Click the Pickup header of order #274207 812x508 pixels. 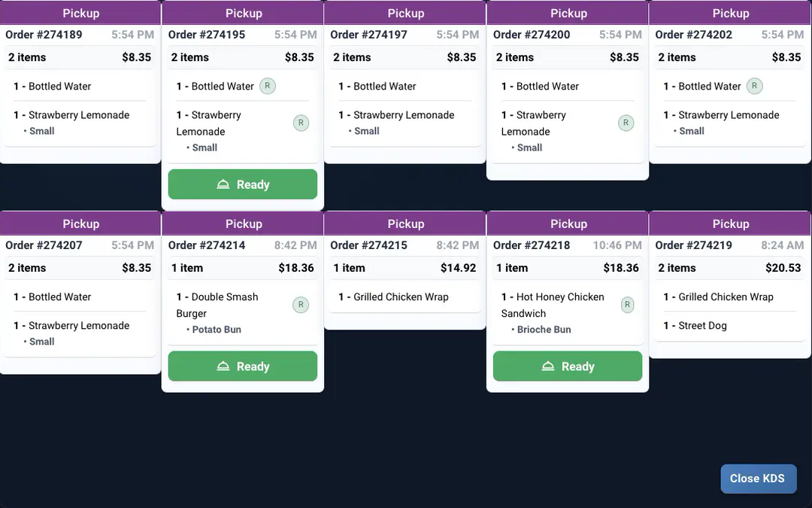(x=80, y=224)
